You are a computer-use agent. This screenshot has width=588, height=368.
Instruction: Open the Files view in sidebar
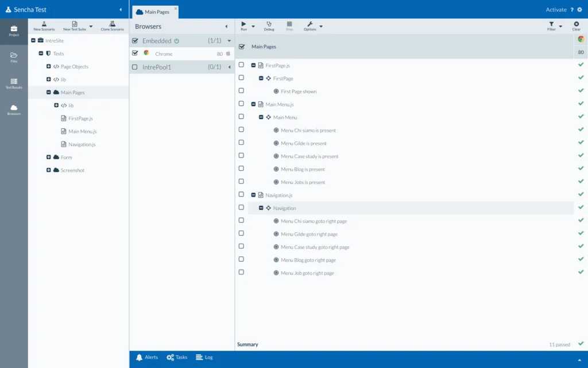pos(14,57)
